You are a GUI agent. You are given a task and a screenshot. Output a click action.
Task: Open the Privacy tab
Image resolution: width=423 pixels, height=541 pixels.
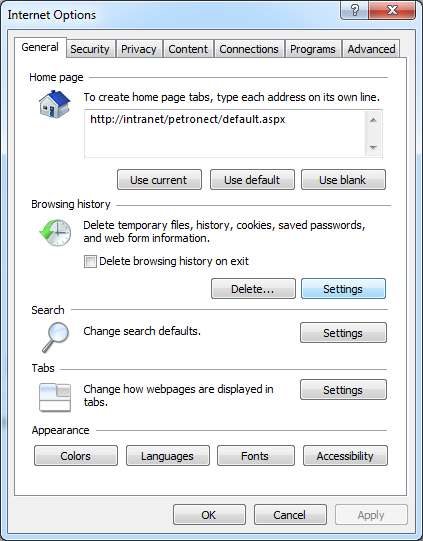(x=139, y=49)
